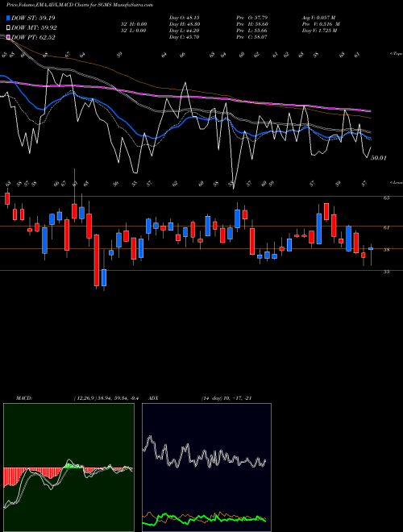Click the white DOW MT legend square
This screenshot has width=403, height=532.
coord(8,28)
